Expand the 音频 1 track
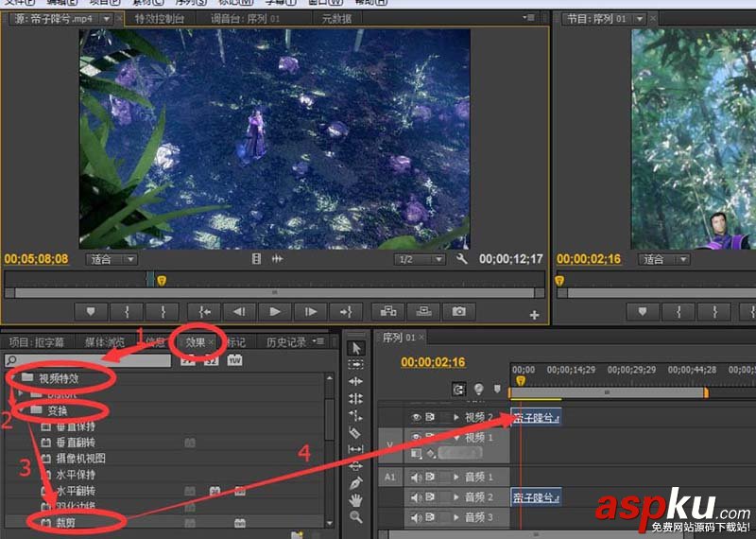756x539 pixels. [455, 478]
